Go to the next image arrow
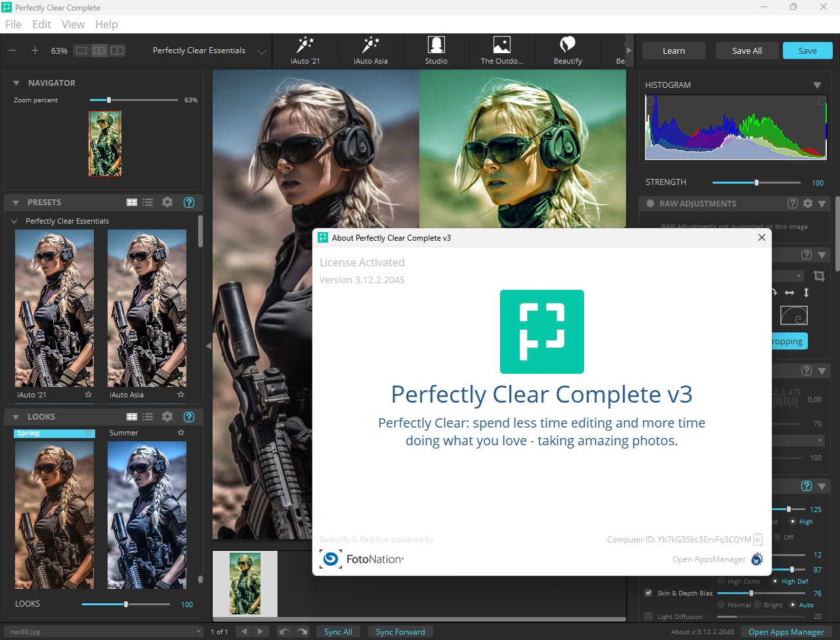The width and height of the screenshot is (840, 640). [x=261, y=631]
